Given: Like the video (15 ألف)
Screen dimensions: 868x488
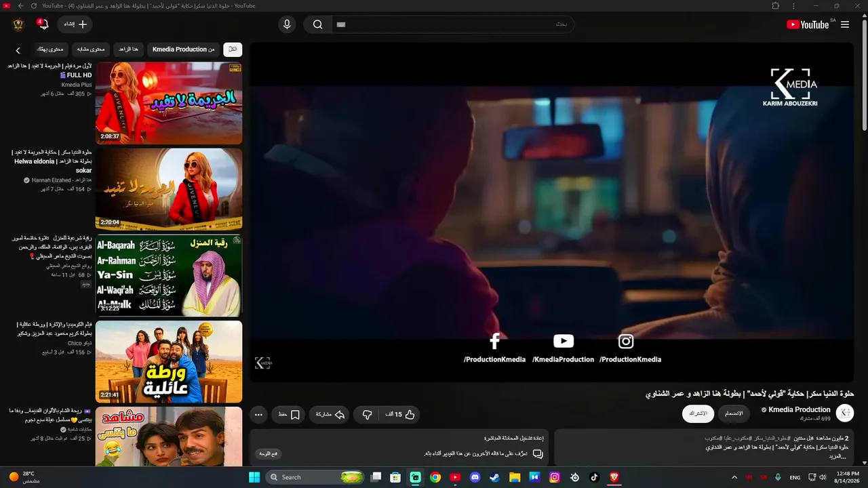Looking at the screenshot, I should tap(400, 415).
